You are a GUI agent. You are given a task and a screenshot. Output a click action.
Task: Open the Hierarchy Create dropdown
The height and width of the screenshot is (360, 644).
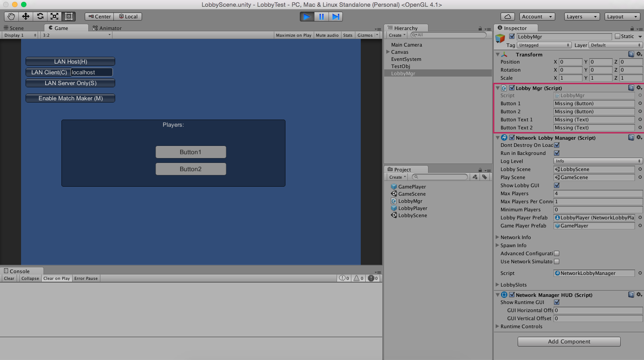[397, 35]
